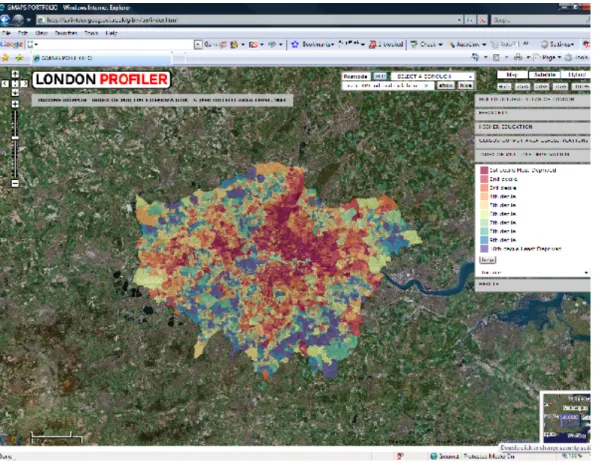Open the Tools menu
Image resolution: width=595 pixels, height=462 pixels.
click(x=91, y=33)
